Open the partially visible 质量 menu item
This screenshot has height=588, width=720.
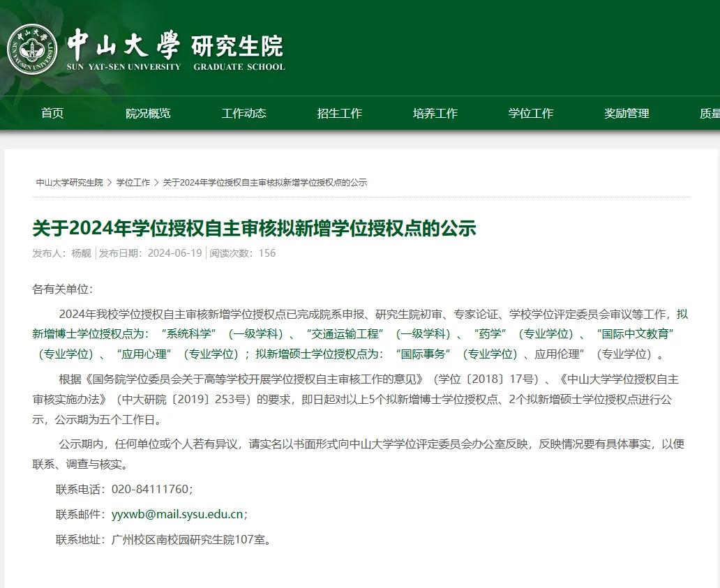click(x=710, y=114)
